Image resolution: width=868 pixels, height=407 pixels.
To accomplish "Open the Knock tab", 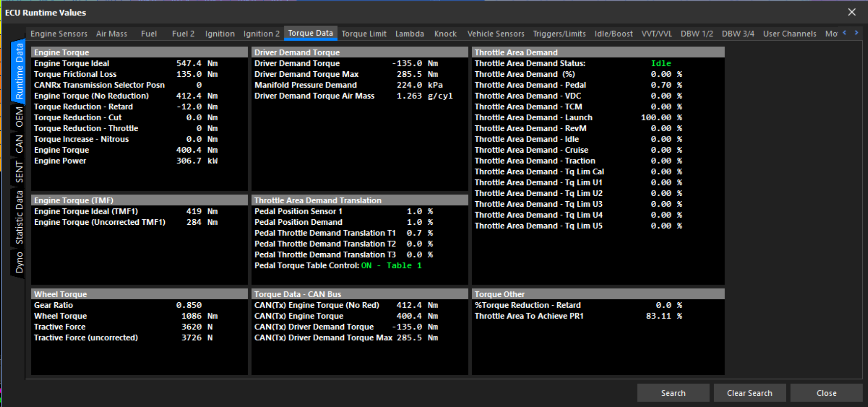I will point(445,34).
